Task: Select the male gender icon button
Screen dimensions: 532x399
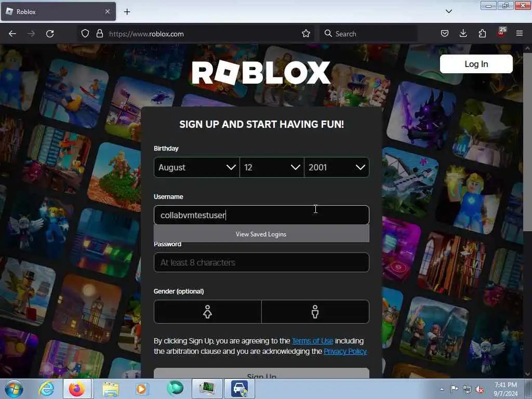Action: [315, 312]
